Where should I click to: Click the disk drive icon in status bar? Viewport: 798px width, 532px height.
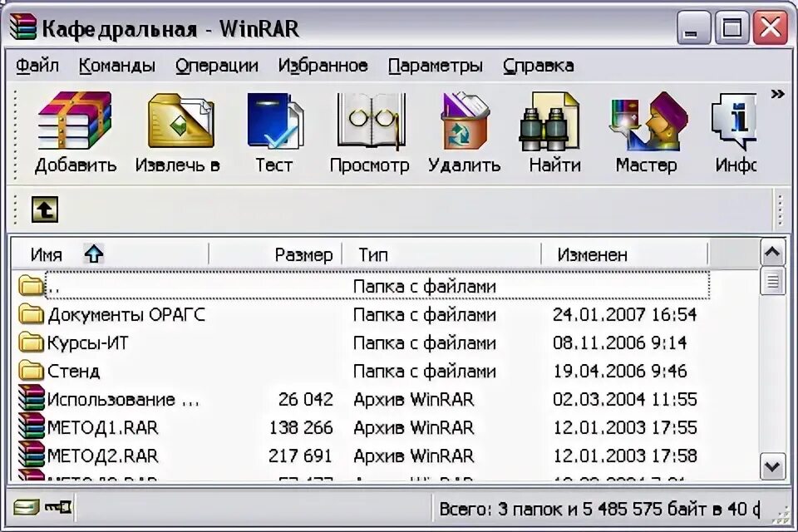click(x=26, y=507)
